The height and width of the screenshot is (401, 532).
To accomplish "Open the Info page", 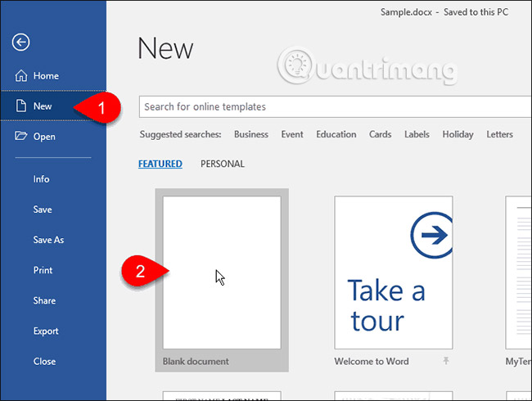I will tap(42, 178).
